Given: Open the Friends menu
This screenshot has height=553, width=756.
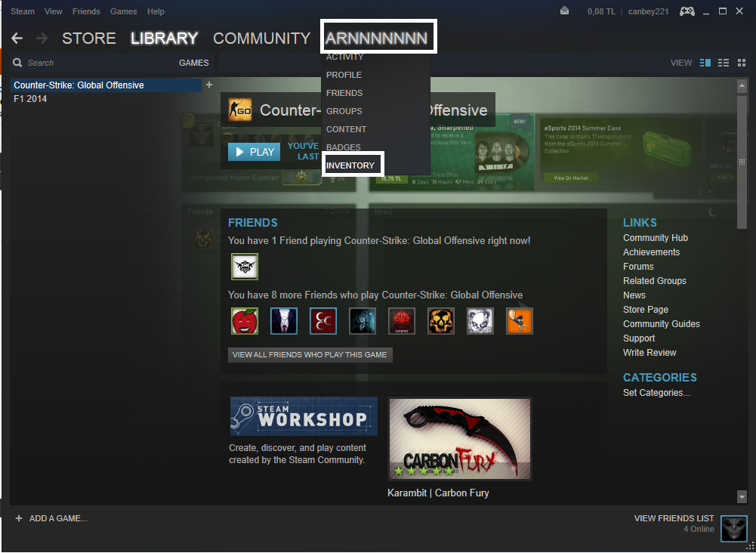Looking at the screenshot, I should 86,11.
